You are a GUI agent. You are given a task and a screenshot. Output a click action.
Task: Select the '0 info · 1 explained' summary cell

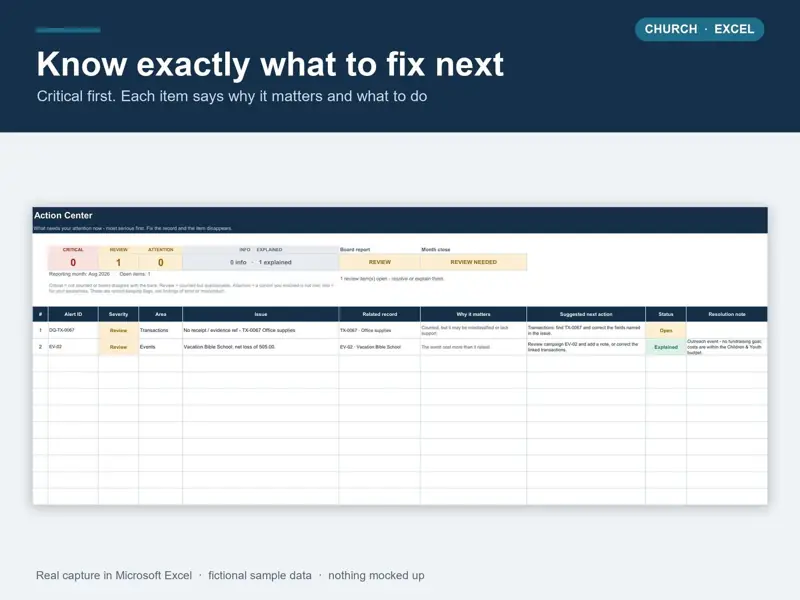tap(261, 262)
